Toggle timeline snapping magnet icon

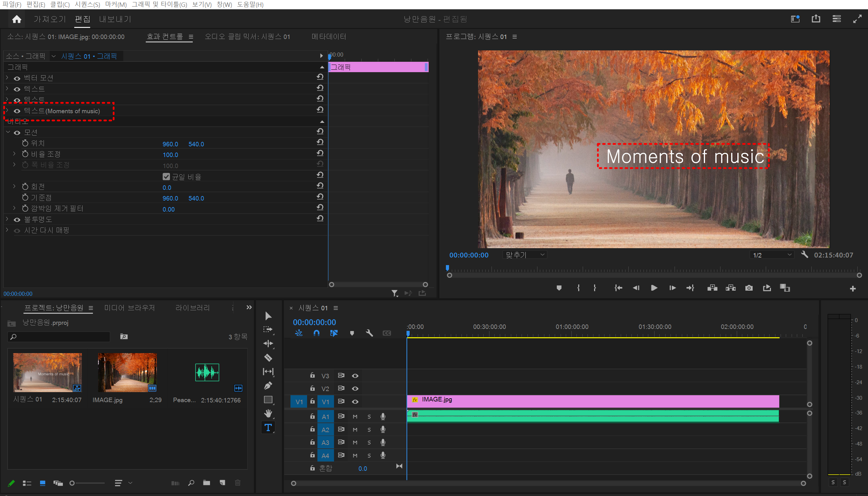pyautogui.click(x=316, y=333)
